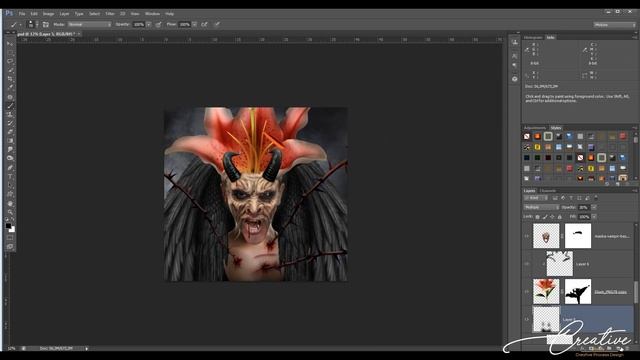Image resolution: width=640 pixels, height=360 pixels.
Task: Select the Eyedropper tool
Action: click(x=10, y=87)
